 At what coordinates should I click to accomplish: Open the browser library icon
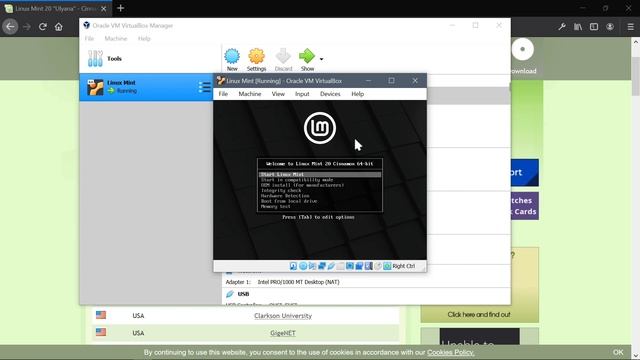click(578, 27)
